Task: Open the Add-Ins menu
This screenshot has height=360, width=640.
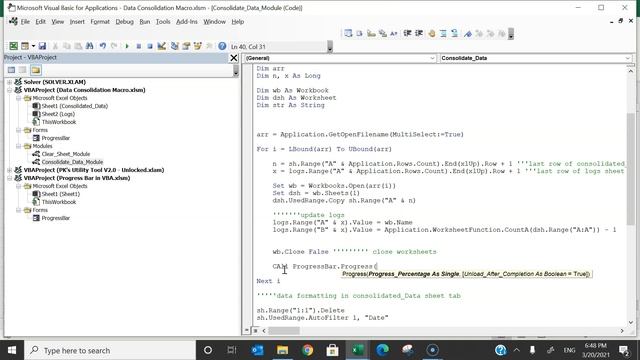Action: pyautogui.click(x=187, y=22)
